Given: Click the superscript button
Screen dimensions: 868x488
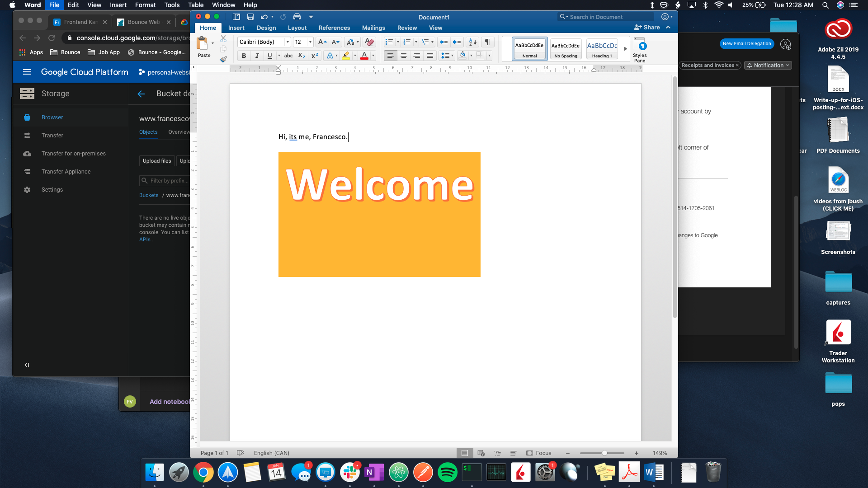Looking at the screenshot, I should 315,56.
